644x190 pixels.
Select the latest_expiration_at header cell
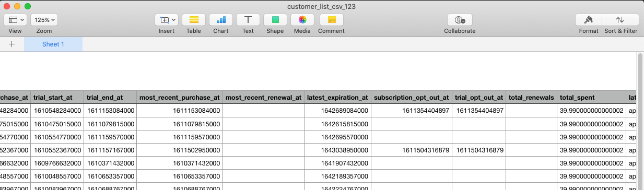pos(338,97)
